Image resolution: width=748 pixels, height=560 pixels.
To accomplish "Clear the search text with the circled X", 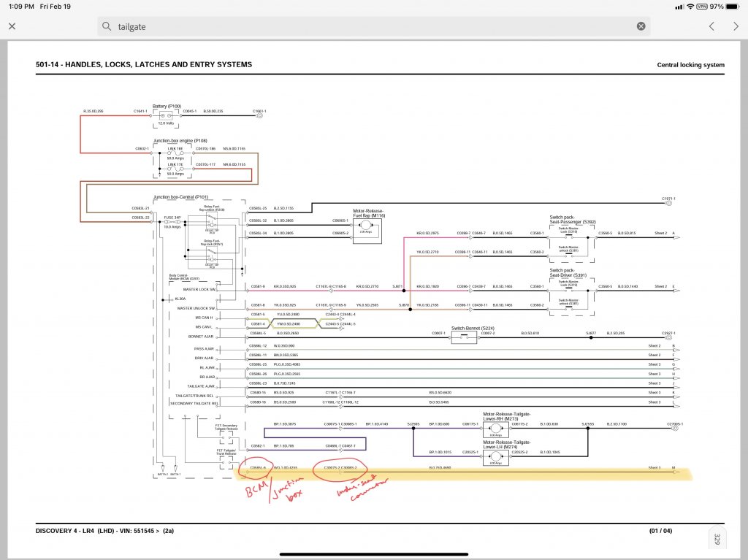I will [x=641, y=26].
